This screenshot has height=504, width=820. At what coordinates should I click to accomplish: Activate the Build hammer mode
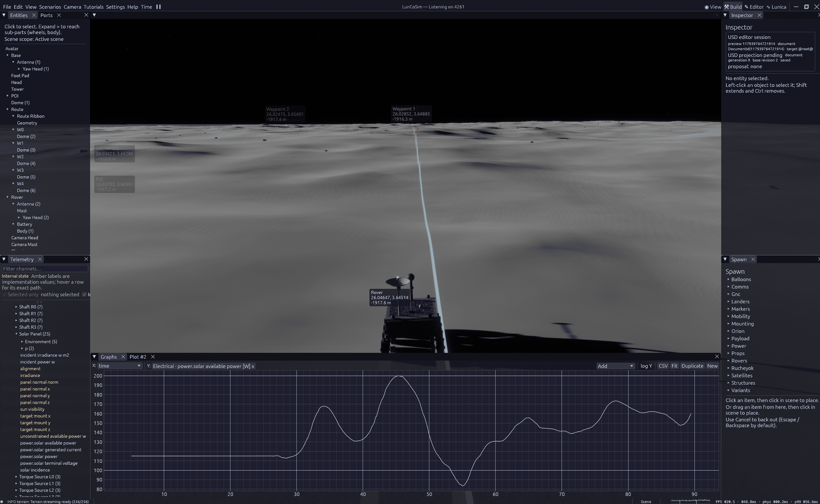click(x=733, y=7)
